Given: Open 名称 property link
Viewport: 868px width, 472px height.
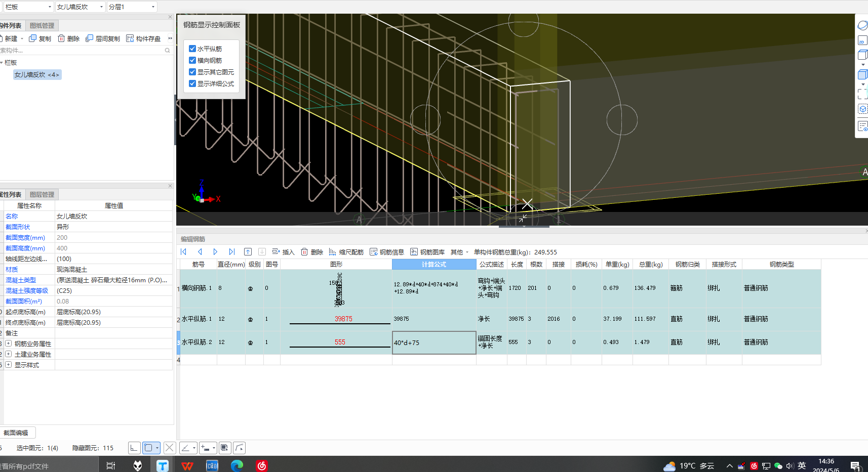Looking at the screenshot, I should pyautogui.click(x=12, y=216).
